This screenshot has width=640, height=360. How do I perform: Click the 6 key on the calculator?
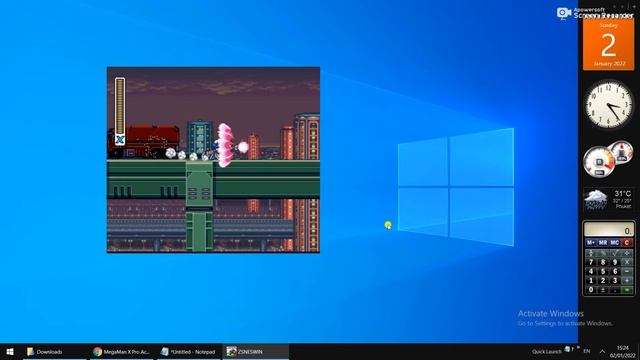(615, 271)
